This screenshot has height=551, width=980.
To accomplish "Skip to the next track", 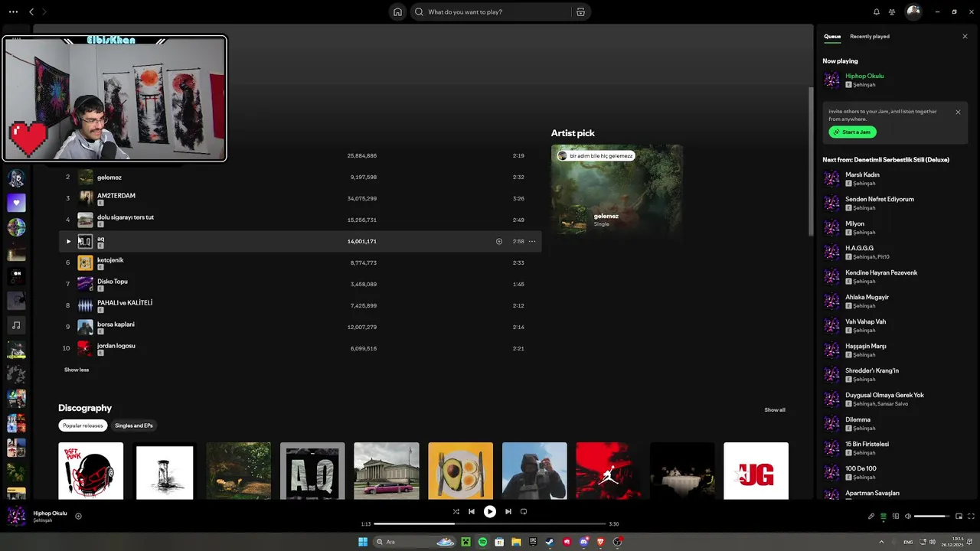I will click(508, 511).
